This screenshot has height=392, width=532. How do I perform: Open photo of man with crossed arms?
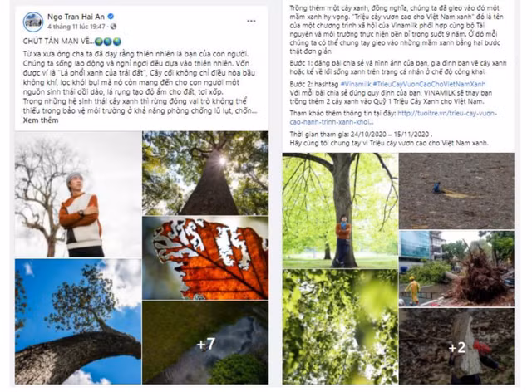(x=78, y=194)
